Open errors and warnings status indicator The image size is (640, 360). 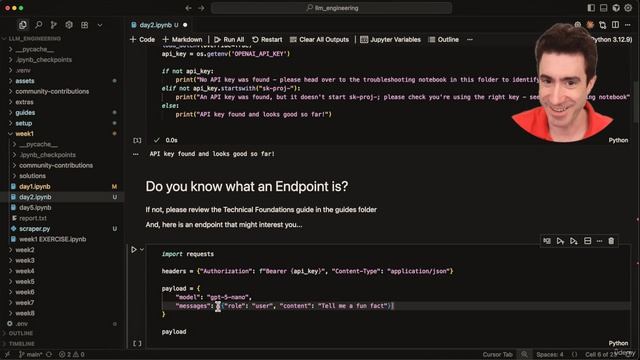pos(71,354)
